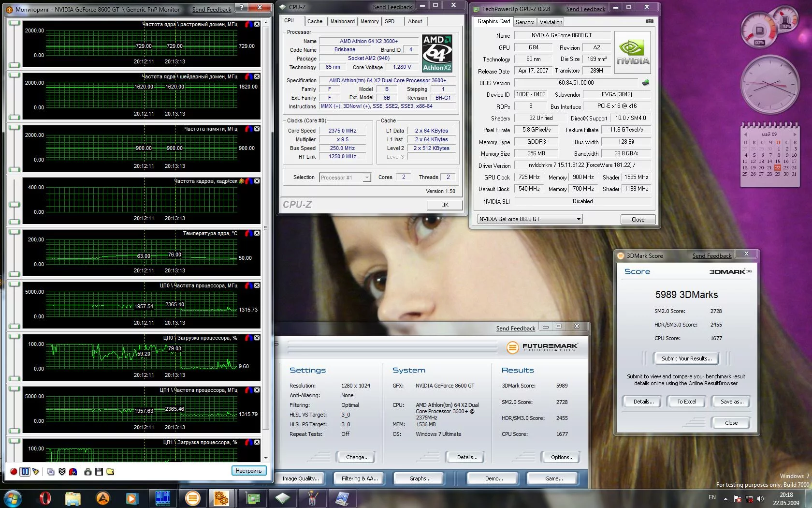Switch to the Cache tab in CPU-Z
Screen dimensions: 812x508
click(315, 21)
